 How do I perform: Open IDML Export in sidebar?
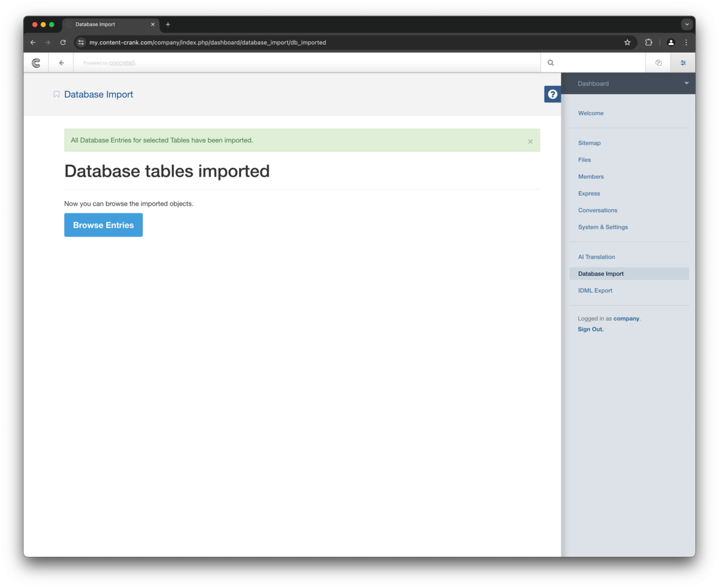pos(596,291)
